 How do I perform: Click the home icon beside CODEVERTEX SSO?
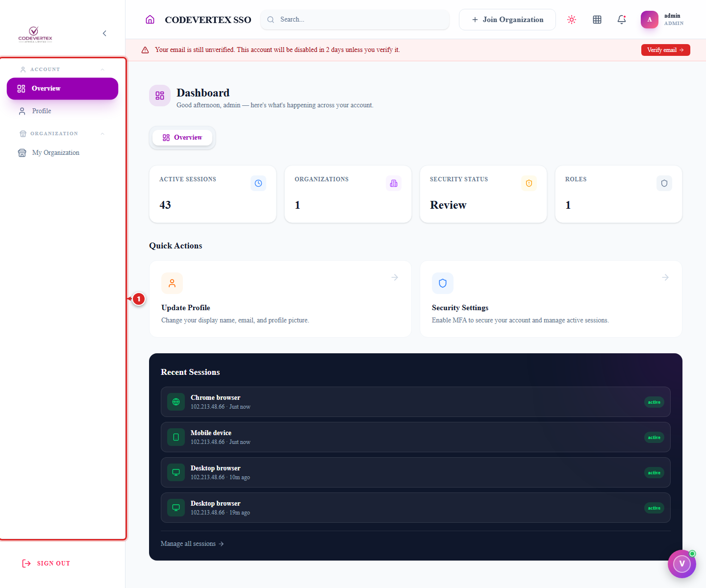(150, 20)
